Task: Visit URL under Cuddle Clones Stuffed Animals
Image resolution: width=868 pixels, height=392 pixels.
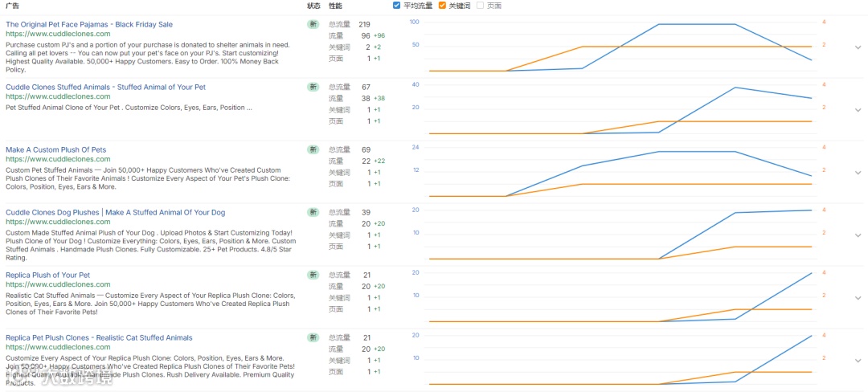Action: (x=58, y=96)
